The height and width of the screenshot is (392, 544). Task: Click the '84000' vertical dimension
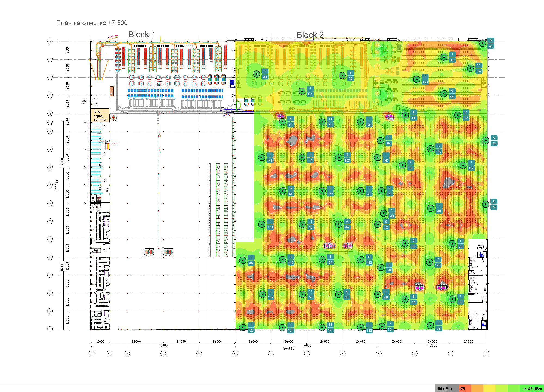[x=62, y=266]
